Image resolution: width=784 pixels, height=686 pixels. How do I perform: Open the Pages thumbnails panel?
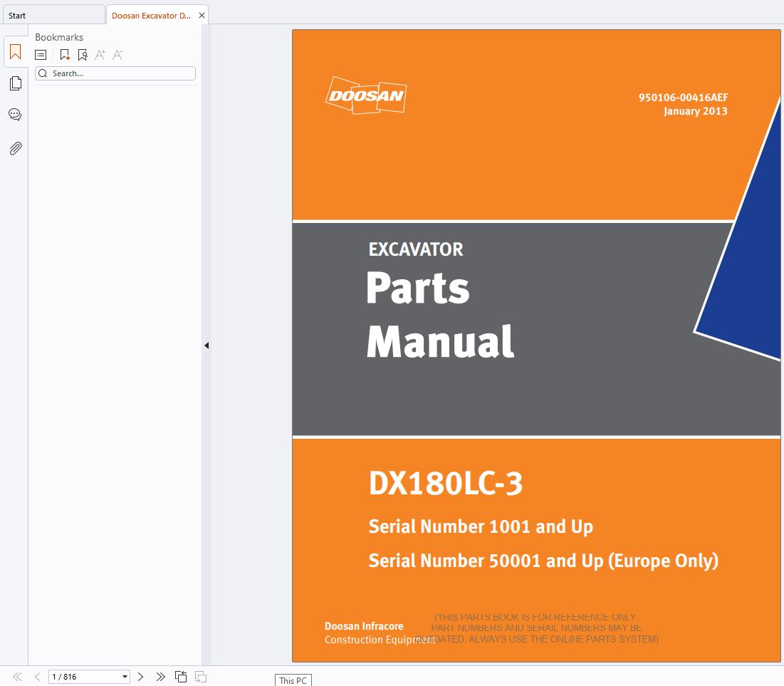(16, 83)
